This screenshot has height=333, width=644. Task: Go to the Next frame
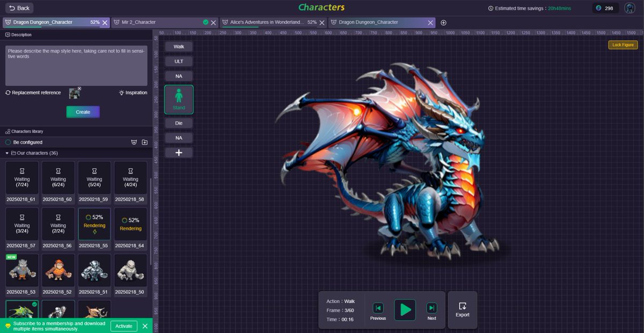pos(431,311)
